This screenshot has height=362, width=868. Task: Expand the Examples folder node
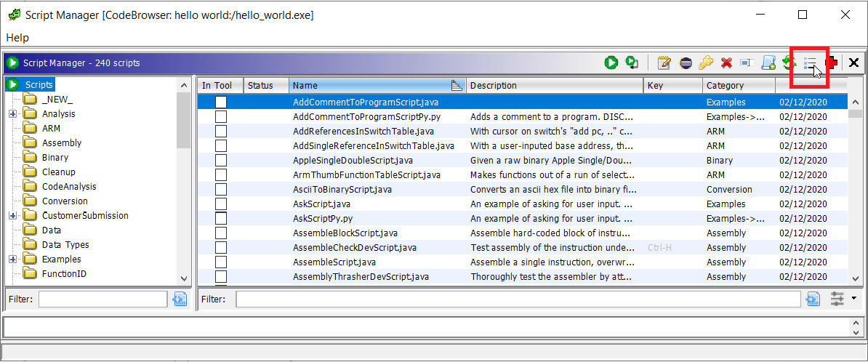pyautogui.click(x=13, y=259)
